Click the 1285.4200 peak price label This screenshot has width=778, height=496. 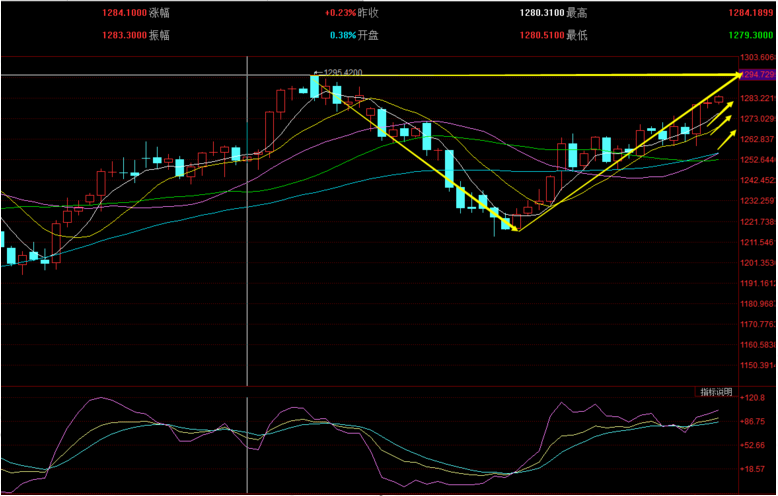[x=338, y=73]
